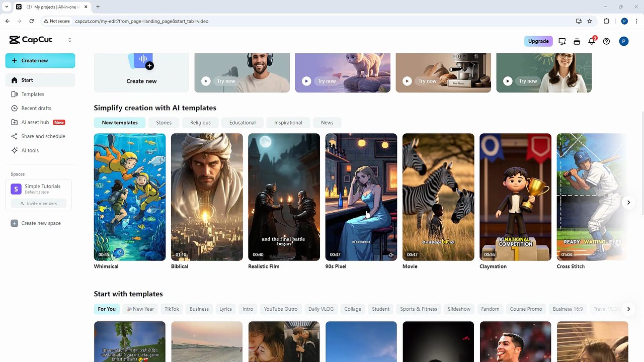Open the Cross Stitch template thumbnail
The width and height of the screenshot is (644, 362).
pos(592,197)
